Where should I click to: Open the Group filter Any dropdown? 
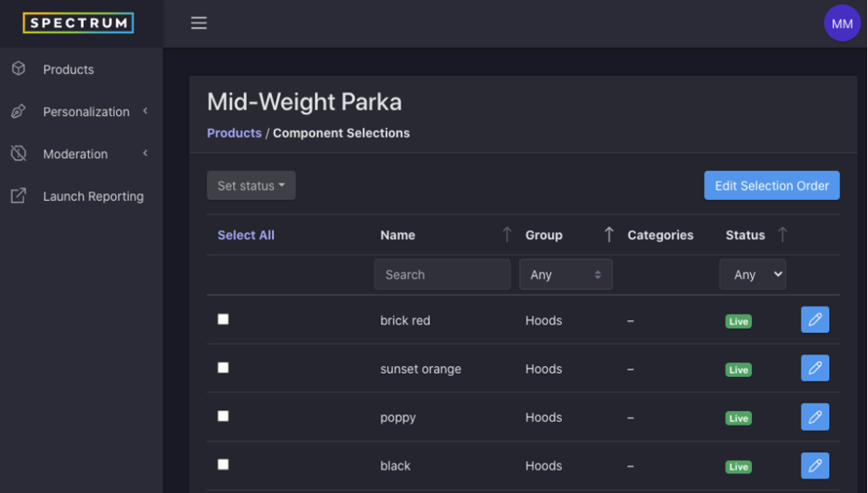565,274
